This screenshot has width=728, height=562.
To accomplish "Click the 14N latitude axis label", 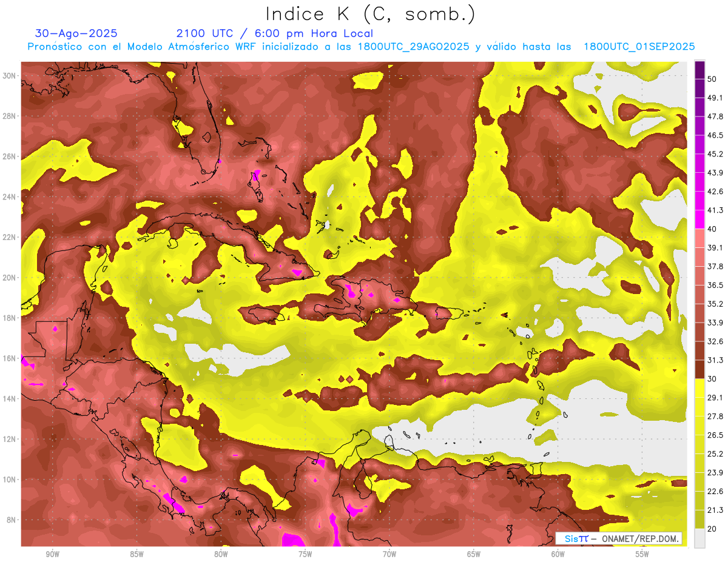I will tap(9, 398).
